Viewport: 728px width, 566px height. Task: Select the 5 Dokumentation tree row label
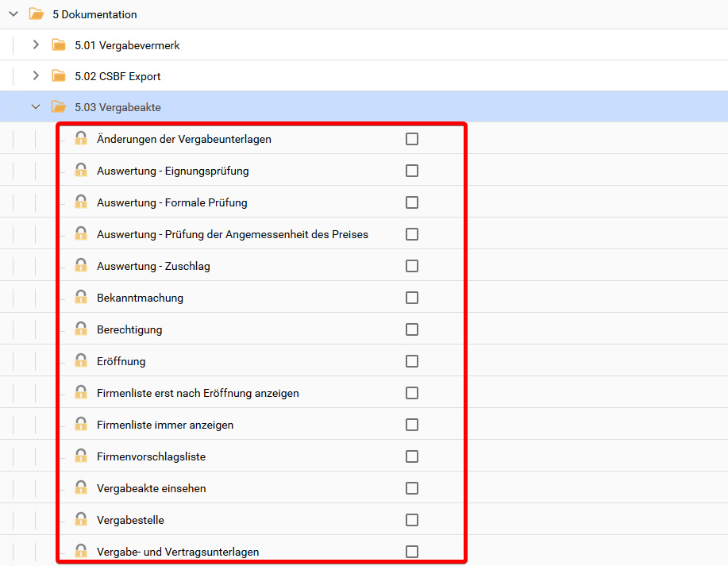pos(94,14)
